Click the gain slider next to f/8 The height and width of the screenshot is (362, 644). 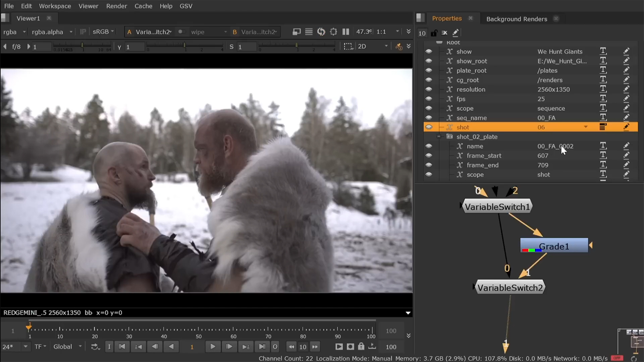(82, 46)
